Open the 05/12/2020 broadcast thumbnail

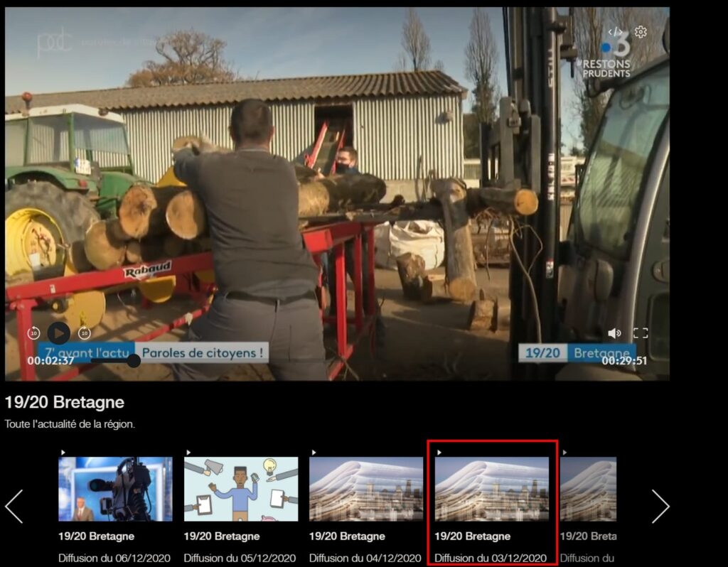coord(241,489)
